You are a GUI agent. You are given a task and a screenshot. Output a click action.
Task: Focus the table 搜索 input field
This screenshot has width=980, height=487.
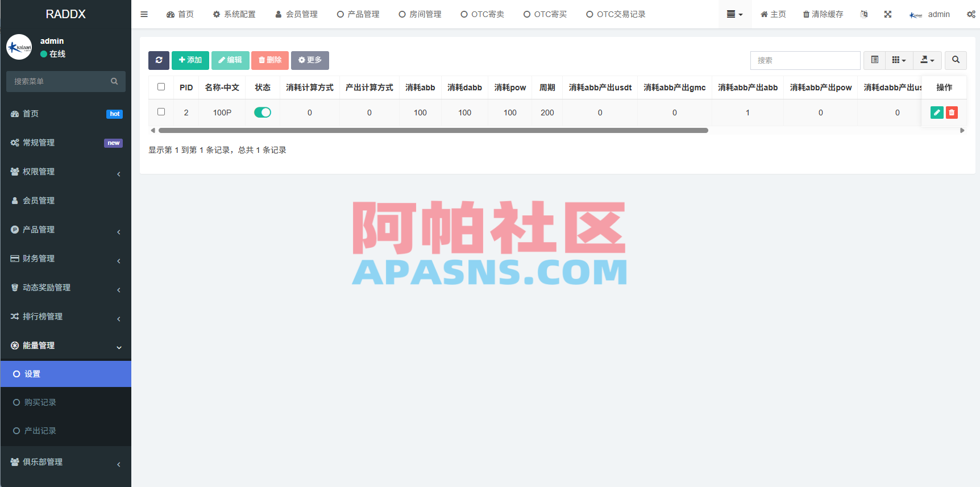805,60
